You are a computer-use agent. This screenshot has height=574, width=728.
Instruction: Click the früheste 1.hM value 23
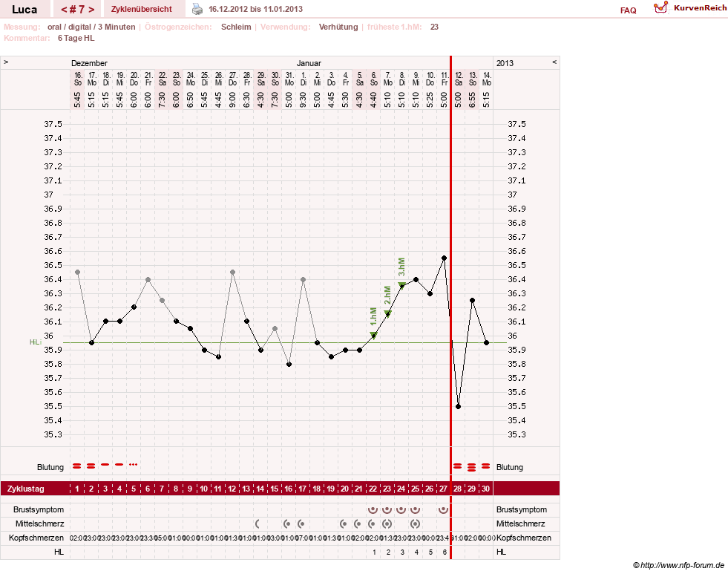(x=434, y=27)
